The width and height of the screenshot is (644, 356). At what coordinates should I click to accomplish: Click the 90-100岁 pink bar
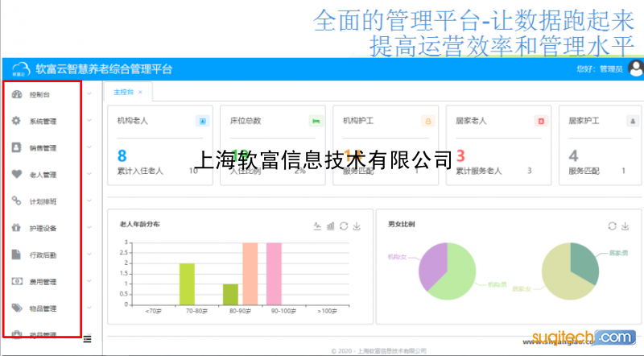(x=274, y=274)
